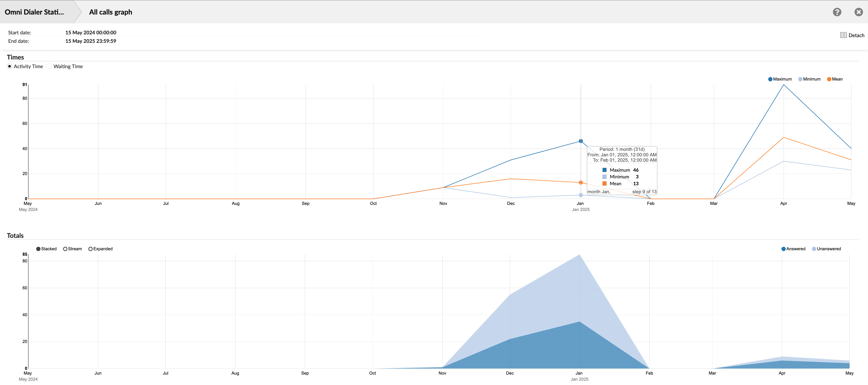
Task: Click the End date value
Action: [91, 41]
